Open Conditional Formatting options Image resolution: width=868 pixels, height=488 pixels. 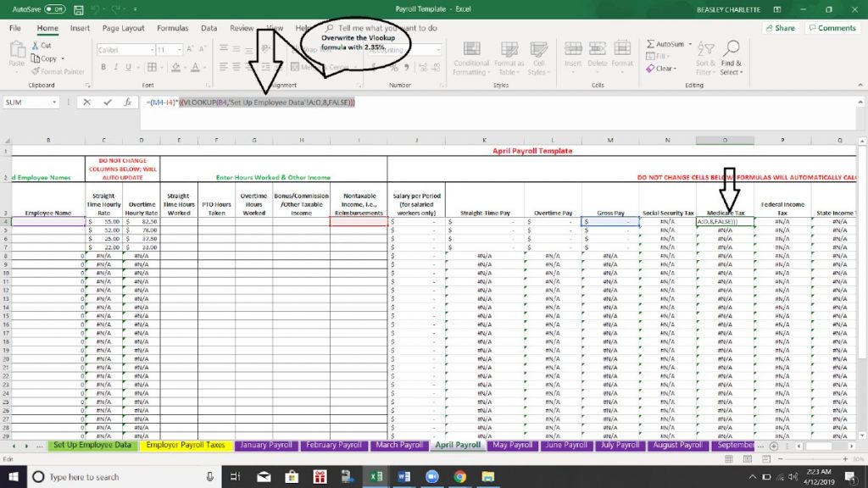(x=471, y=61)
